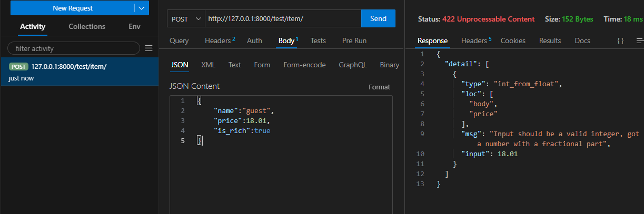Click the "name":"guest" line in JSON editor

244,111
